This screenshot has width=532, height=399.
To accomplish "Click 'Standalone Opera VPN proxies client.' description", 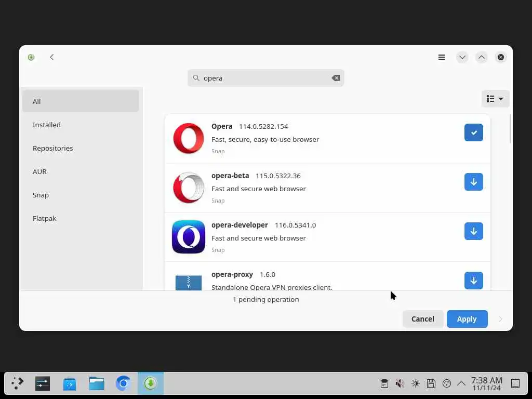I will (x=272, y=287).
